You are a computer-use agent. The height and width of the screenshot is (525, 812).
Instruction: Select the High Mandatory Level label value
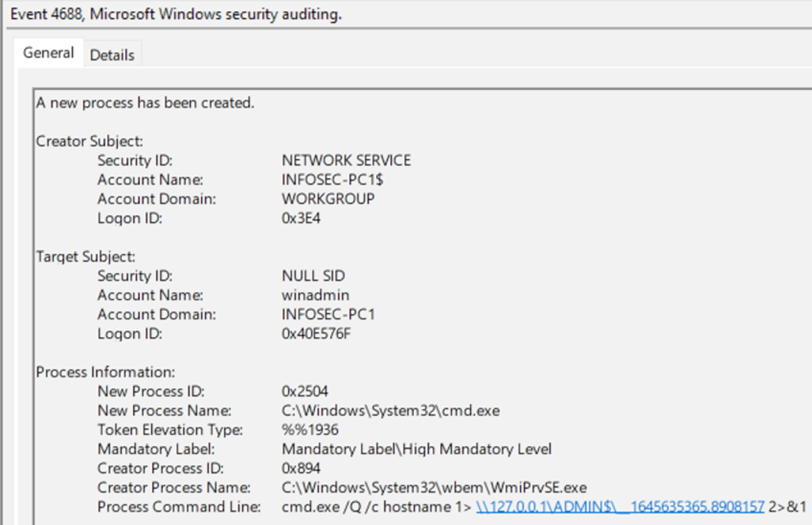[416, 450]
